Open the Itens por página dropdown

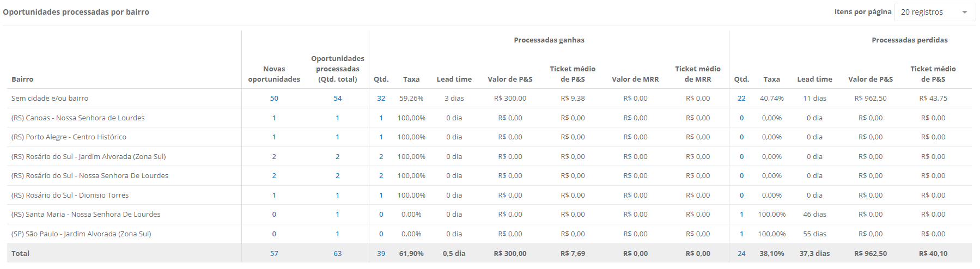pyautogui.click(x=934, y=12)
